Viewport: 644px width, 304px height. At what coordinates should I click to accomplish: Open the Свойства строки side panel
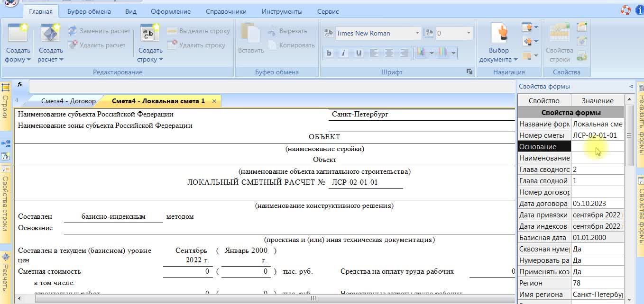point(5,203)
